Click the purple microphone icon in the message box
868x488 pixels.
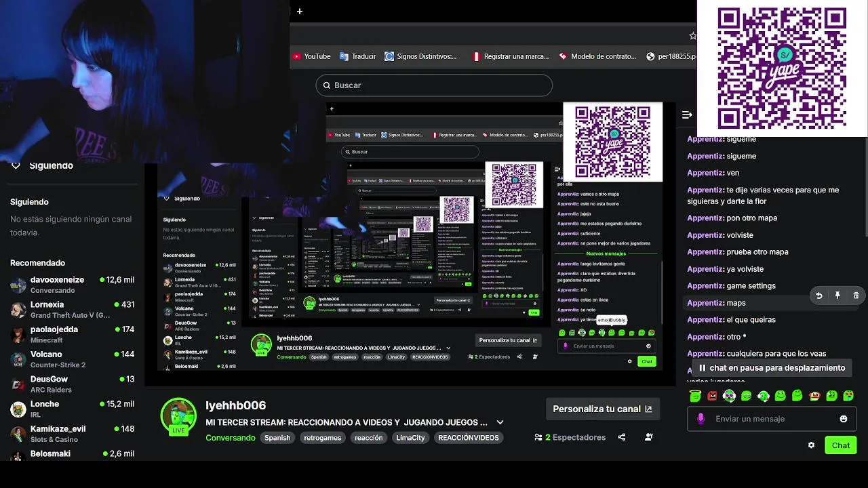point(701,419)
